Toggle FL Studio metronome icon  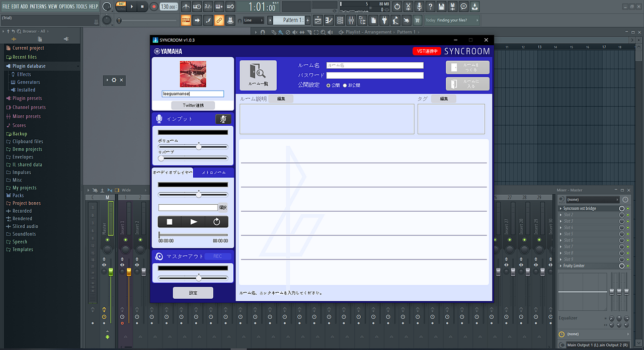click(x=186, y=7)
